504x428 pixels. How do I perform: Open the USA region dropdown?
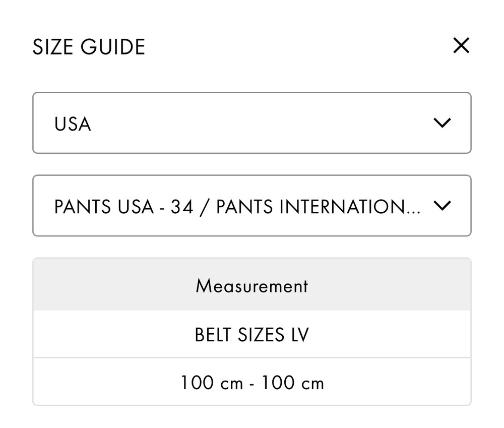251,123
